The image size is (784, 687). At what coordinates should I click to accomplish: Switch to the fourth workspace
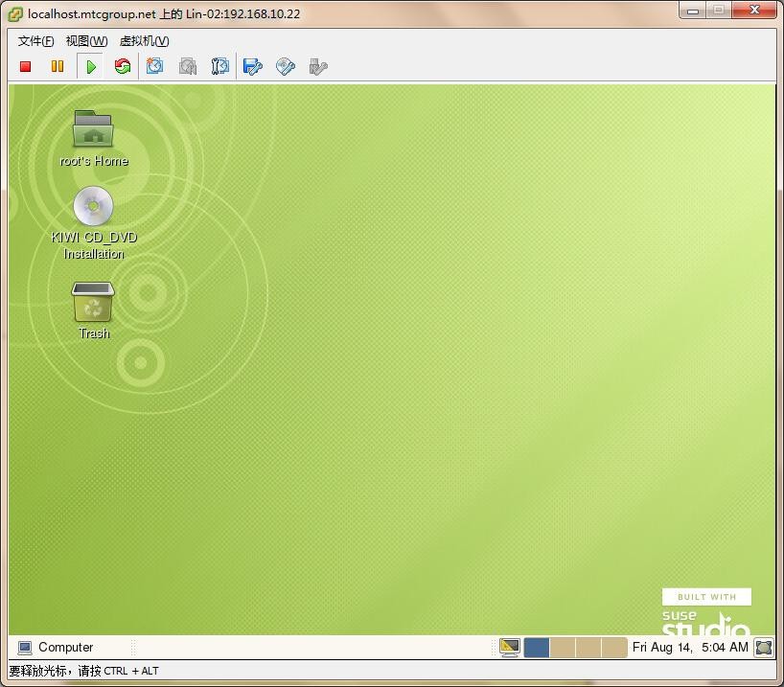click(x=614, y=648)
